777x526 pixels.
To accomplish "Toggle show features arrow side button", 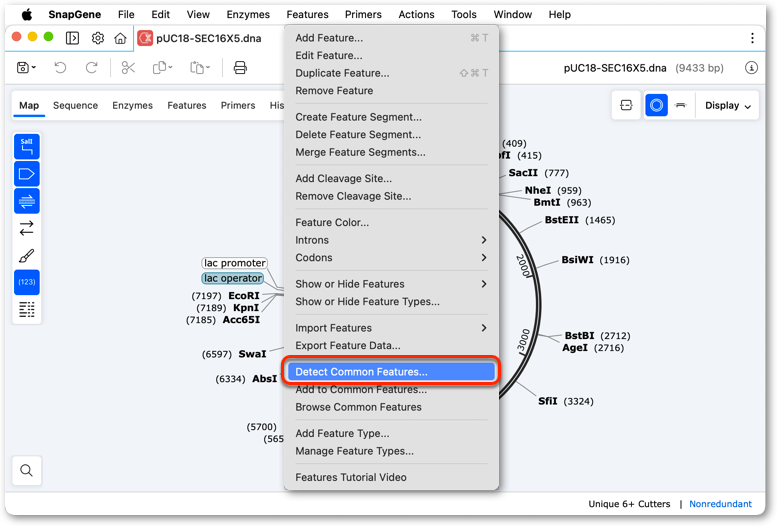I will [x=27, y=174].
